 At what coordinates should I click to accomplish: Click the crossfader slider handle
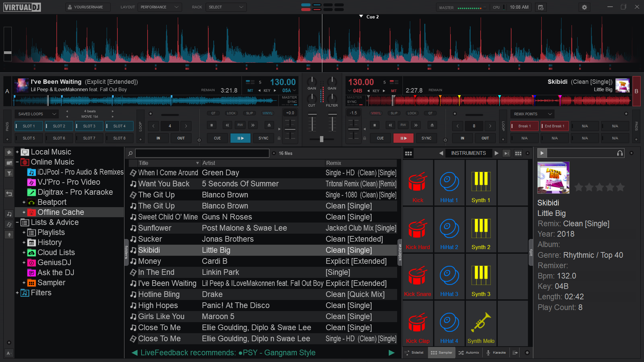coord(321,139)
